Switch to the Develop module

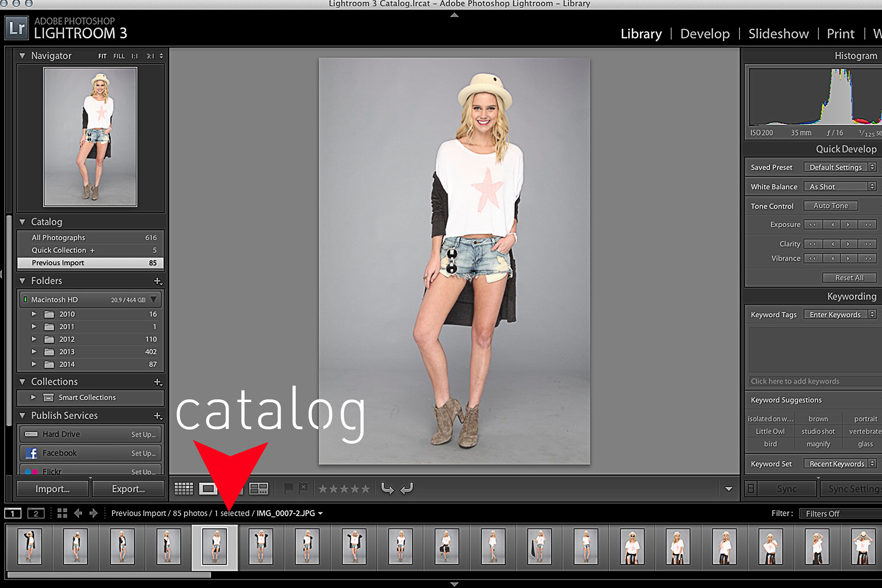pyautogui.click(x=704, y=34)
